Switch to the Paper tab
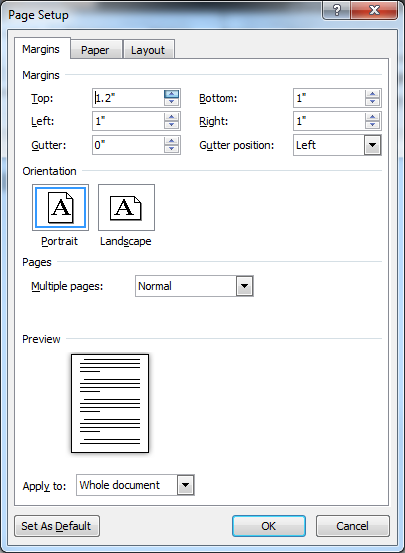This screenshot has height=553, width=405. tap(95, 50)
